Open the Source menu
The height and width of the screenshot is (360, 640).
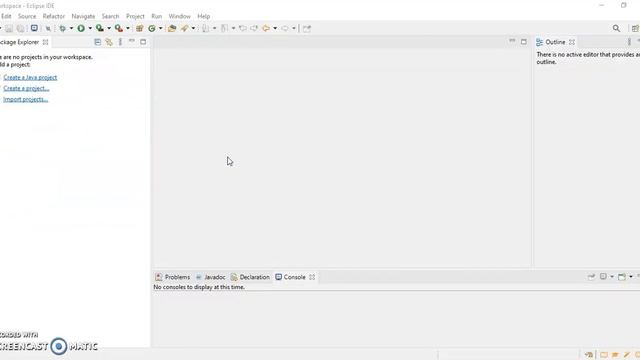27,16
